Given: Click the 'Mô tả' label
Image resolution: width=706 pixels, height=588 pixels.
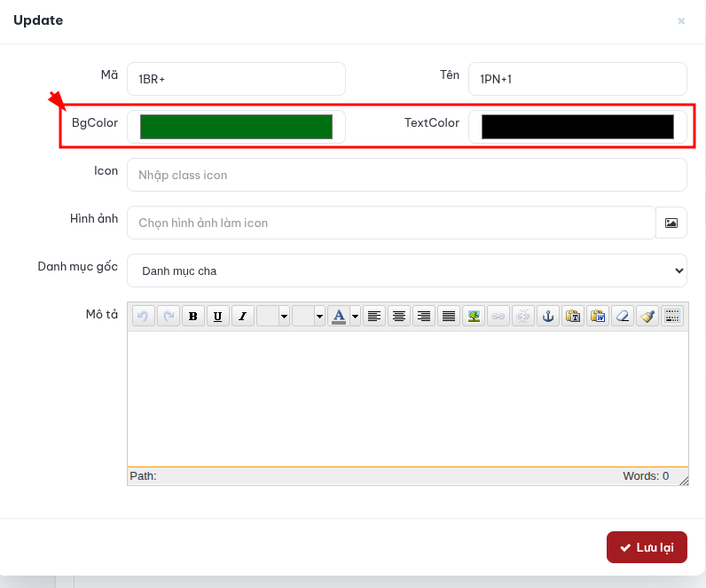Looking at the screenshot, I should (102, 314).
